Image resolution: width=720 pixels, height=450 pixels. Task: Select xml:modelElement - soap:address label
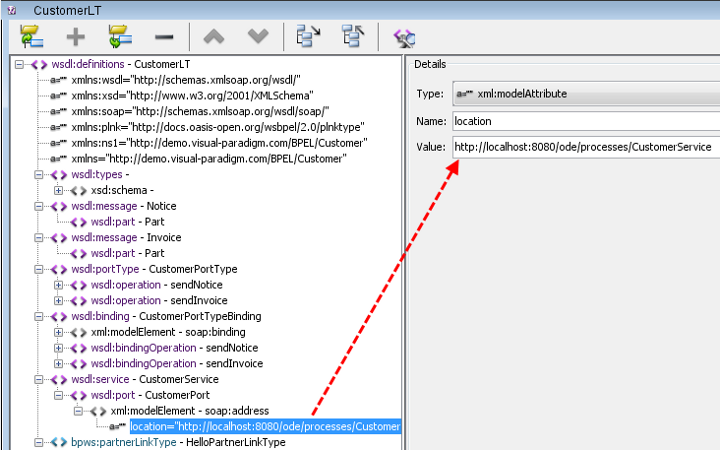pyautogui.click(x=190, y=411)
